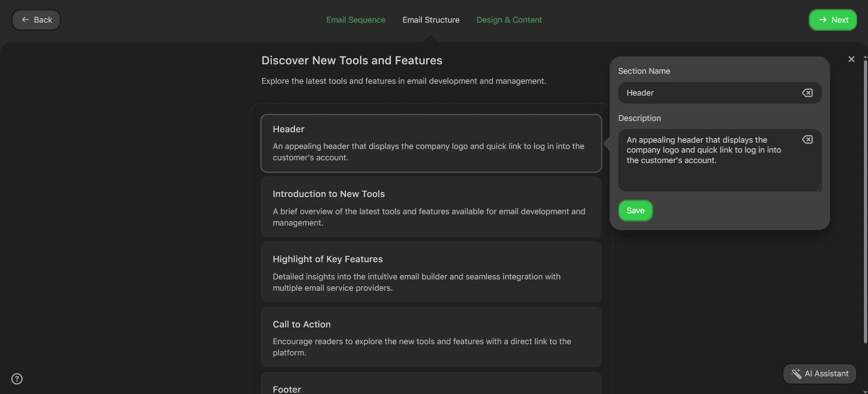Clear the Description text icon

(807, 139)
